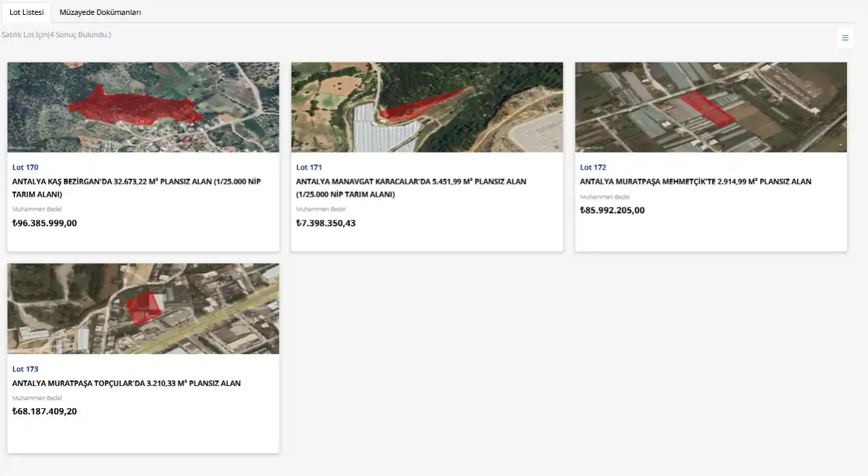Open the Lot 172 link
This screenshot has width=868, height=476.
point(593,167)
